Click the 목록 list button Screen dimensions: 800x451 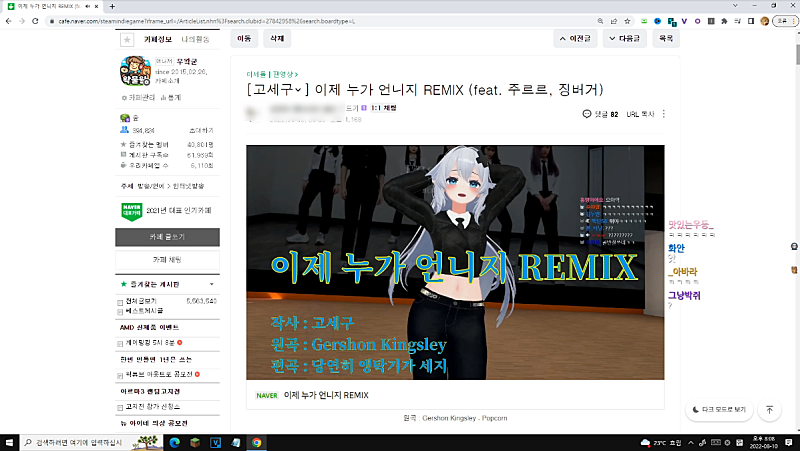point(666,38)
